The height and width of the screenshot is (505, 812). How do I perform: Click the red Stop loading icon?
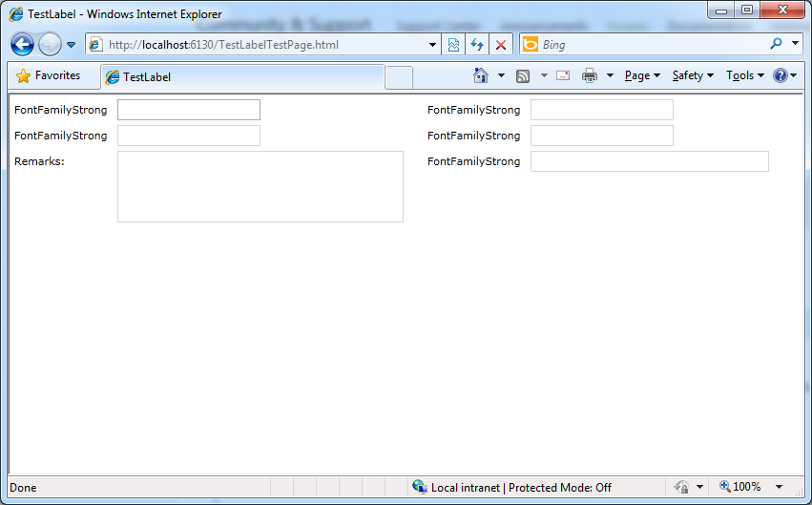501,45
